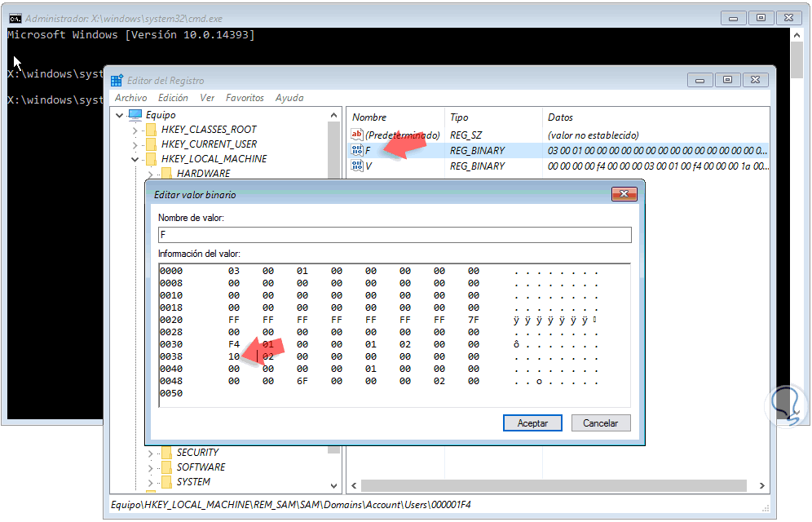The image size is (812, 522).
Task: Click the hex byte F4 at offset 0030
Action: [x=233, y=344]
